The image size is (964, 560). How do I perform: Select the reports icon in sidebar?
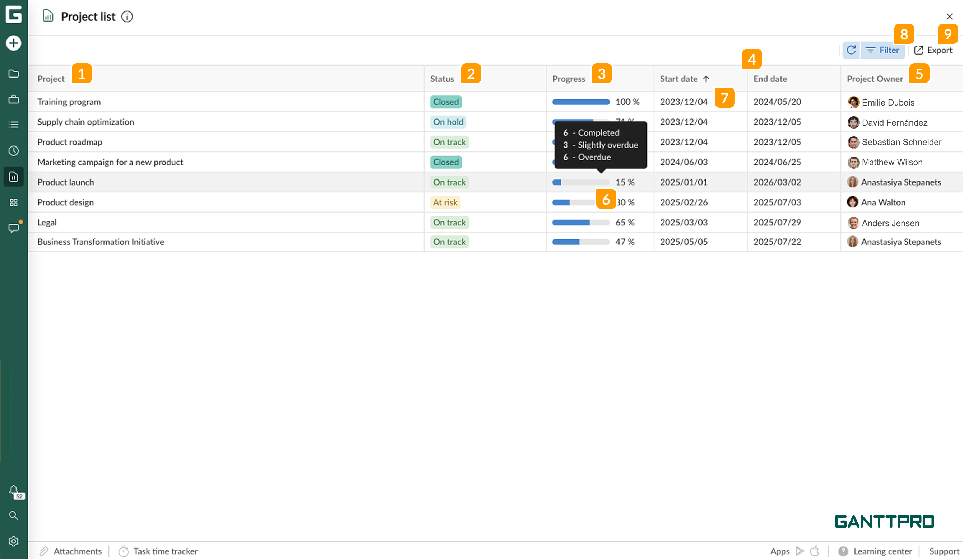[14, 177]
